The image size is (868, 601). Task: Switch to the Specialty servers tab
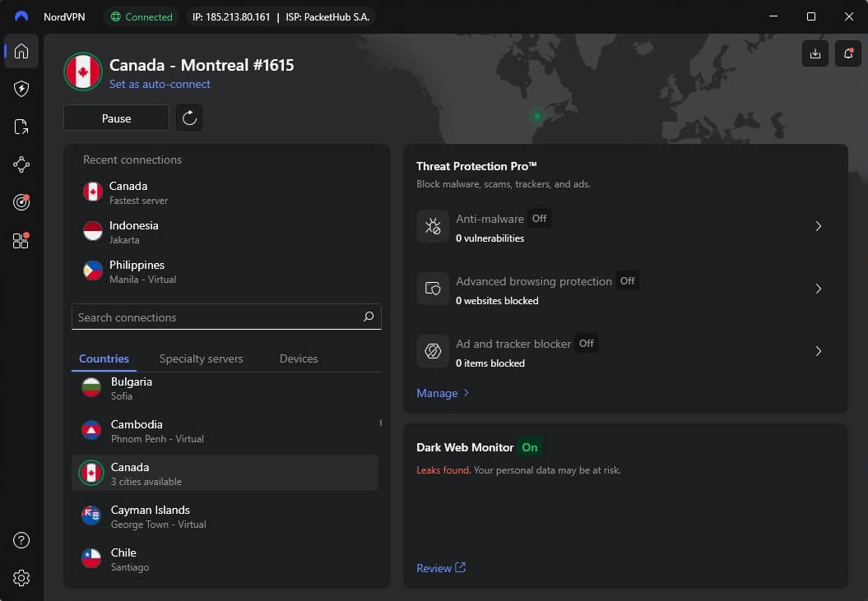pos(201,358)
